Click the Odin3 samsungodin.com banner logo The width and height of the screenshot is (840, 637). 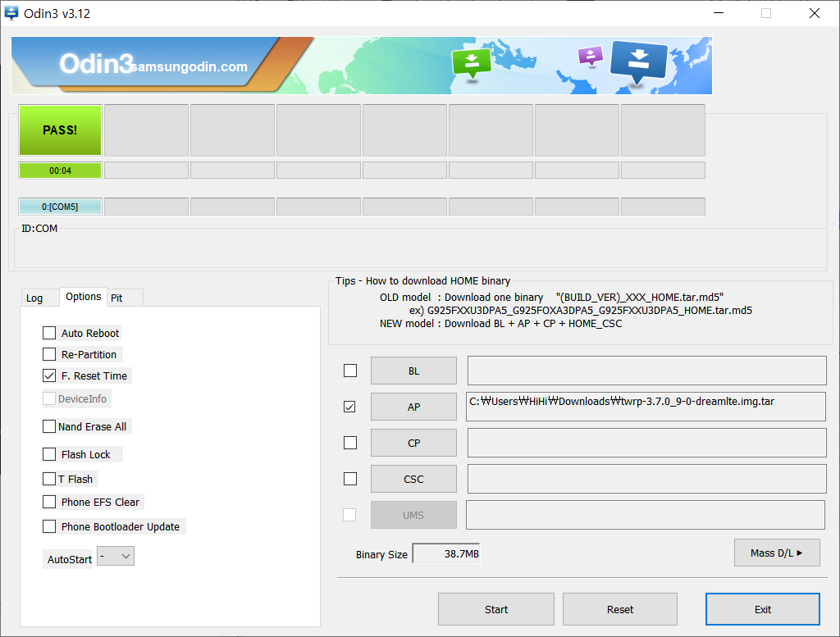(x=153, y=65)
